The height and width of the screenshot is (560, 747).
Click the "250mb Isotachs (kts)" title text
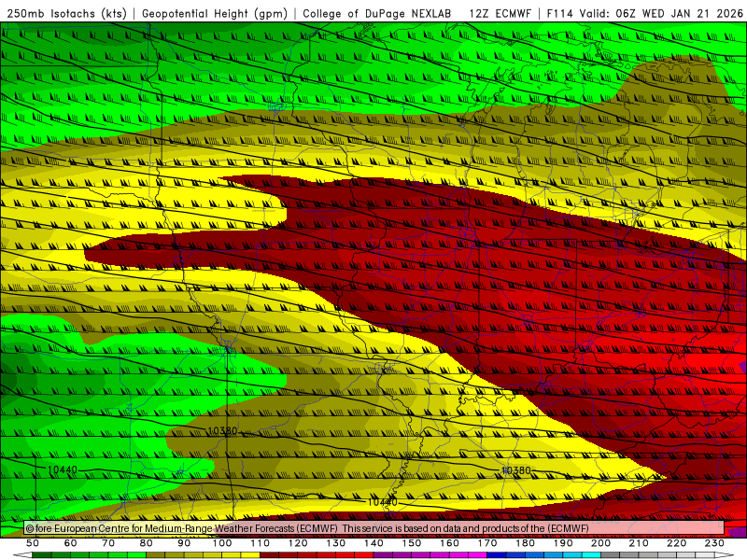click(66, 14)
